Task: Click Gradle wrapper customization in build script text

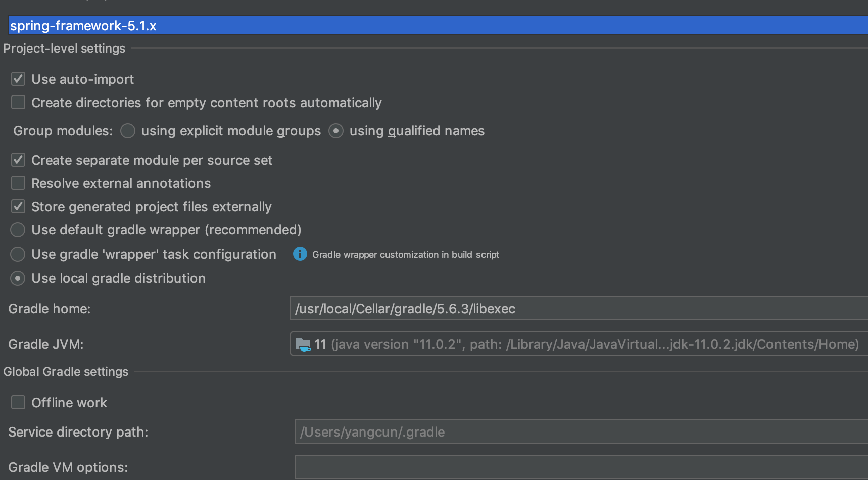Action: point(406,254)
